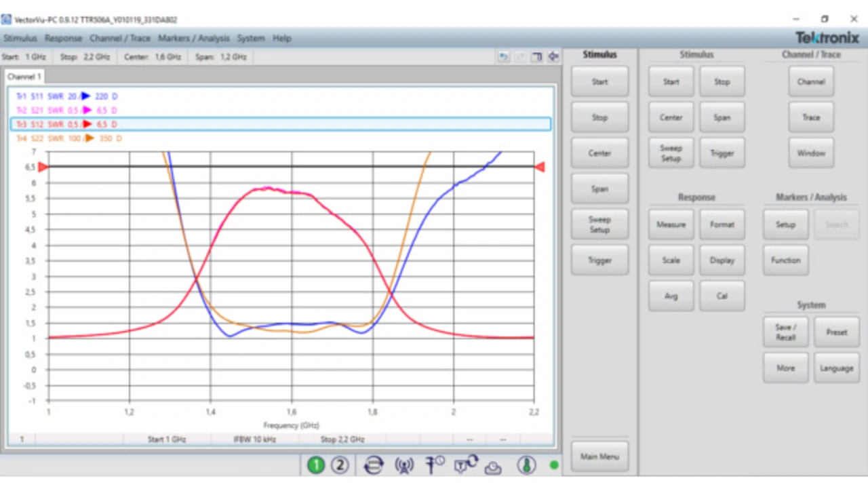The image size is (868, 489).
Task: Click the sweep cycle arrows status icon
Action: 373,465
